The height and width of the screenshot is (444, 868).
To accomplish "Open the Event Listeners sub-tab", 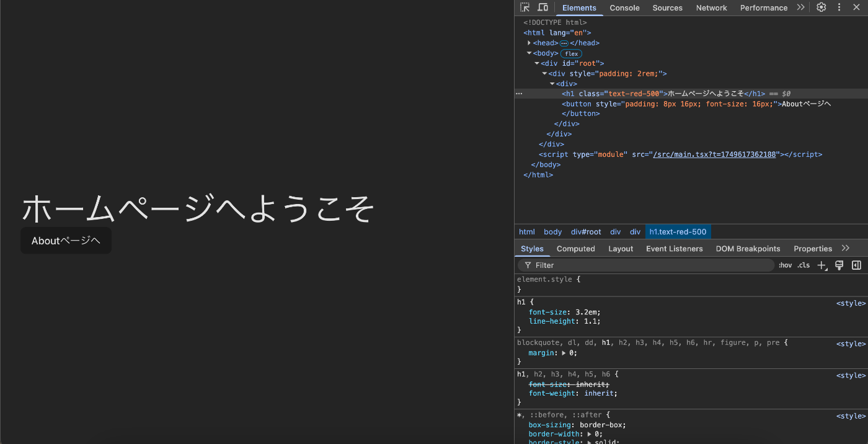I will [675, 249].
